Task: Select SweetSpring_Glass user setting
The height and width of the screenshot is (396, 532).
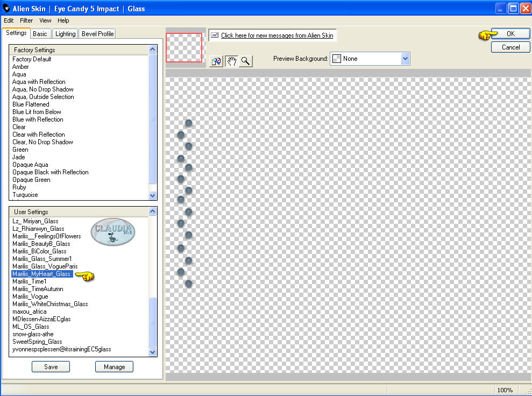Action: pos(37,342)
